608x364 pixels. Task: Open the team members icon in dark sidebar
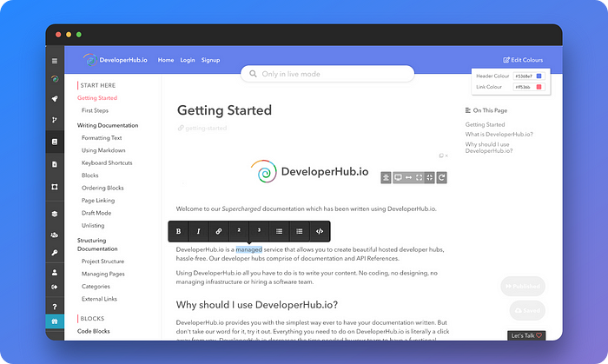pyautogui.click(x=55, y=235)
